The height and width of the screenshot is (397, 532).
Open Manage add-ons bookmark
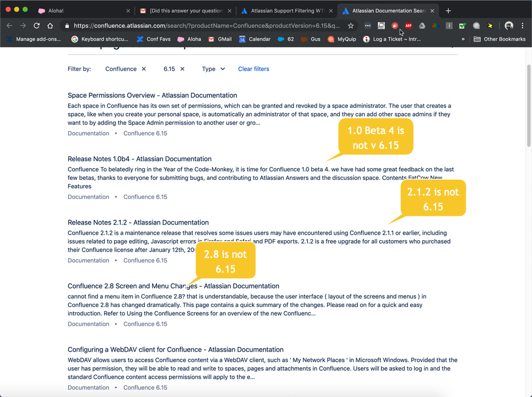coord(33,39)
